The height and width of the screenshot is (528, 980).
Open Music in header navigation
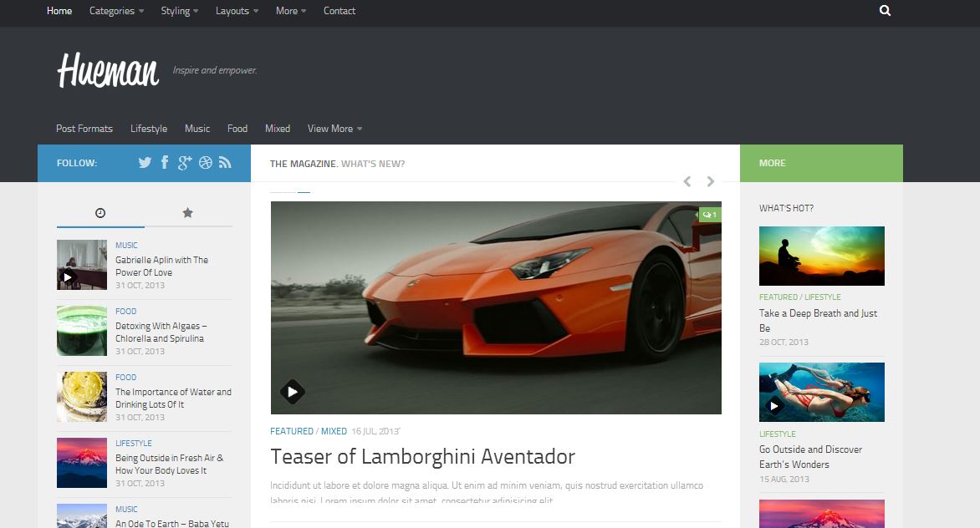click(197, 129)
